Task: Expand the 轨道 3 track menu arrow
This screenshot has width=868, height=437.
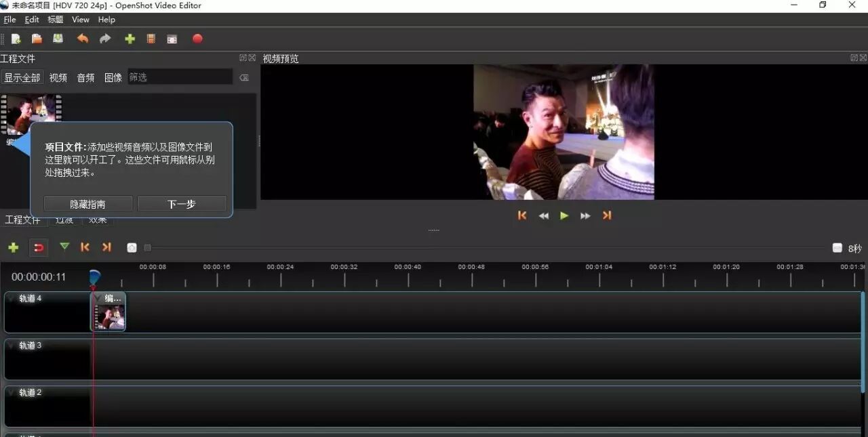Action: [12, 346]
